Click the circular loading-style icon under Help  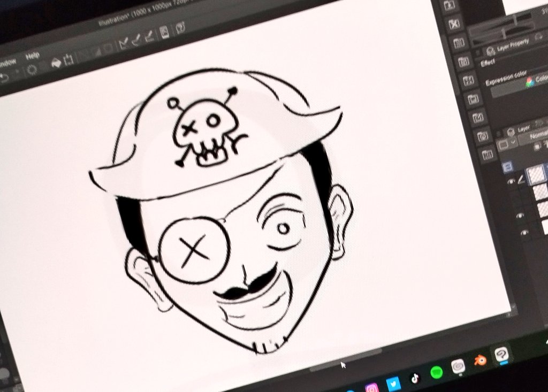[32, 70]
